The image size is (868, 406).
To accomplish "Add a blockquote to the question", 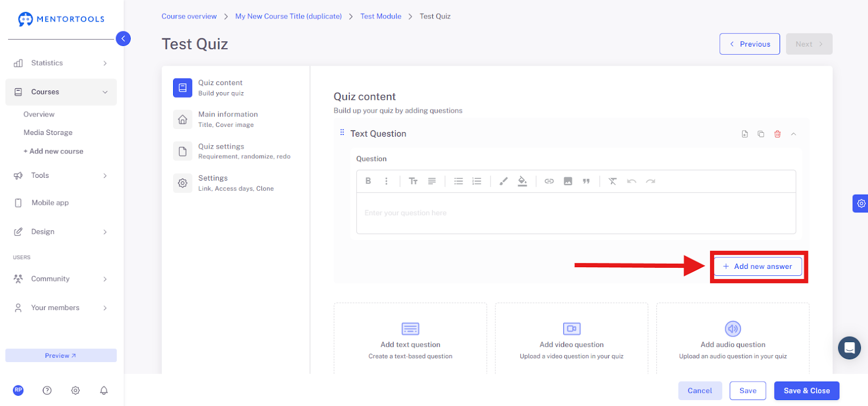I will click(x=586, y=181).
